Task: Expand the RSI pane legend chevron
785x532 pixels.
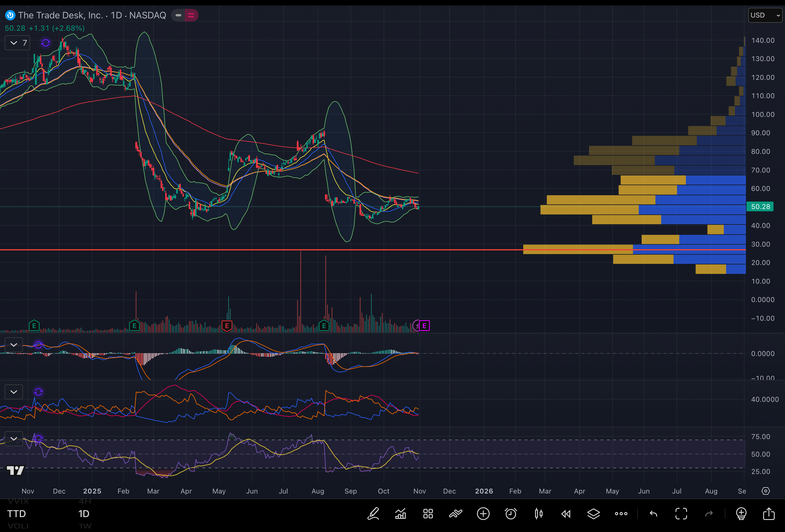Action: point(14,439)
